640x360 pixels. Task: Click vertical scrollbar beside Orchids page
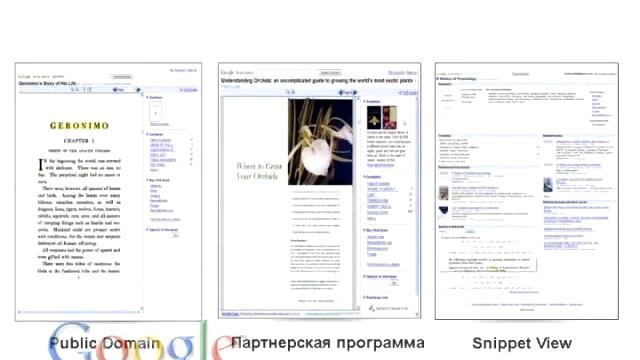pyautogui.click(x=358, y=203)
